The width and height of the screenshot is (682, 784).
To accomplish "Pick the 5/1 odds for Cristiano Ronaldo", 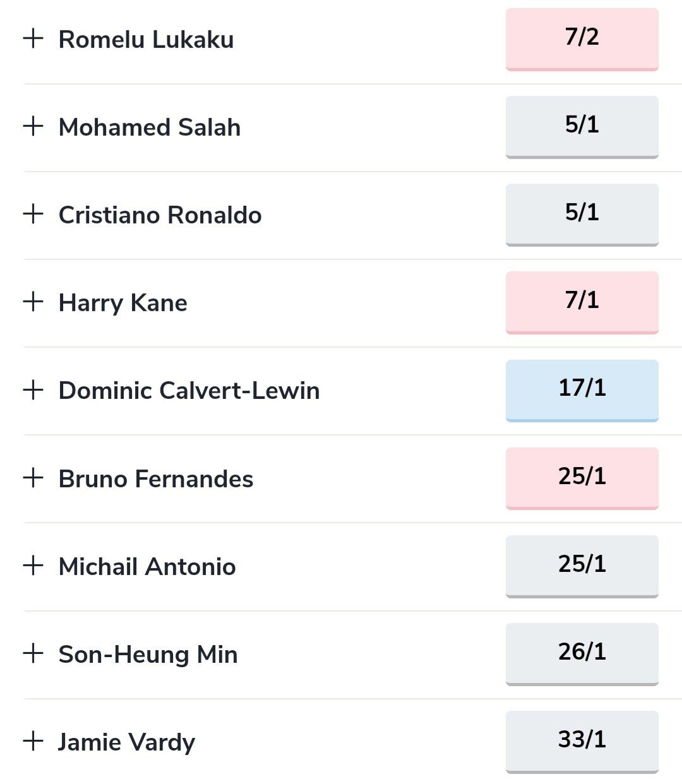I will point(582,214).
